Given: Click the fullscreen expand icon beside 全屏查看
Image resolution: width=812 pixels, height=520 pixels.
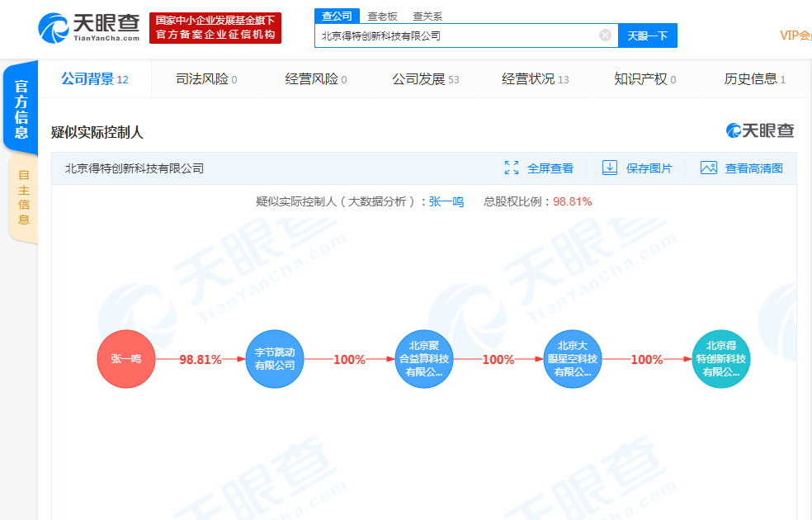Looking at the screenshot, I should 512,168.
